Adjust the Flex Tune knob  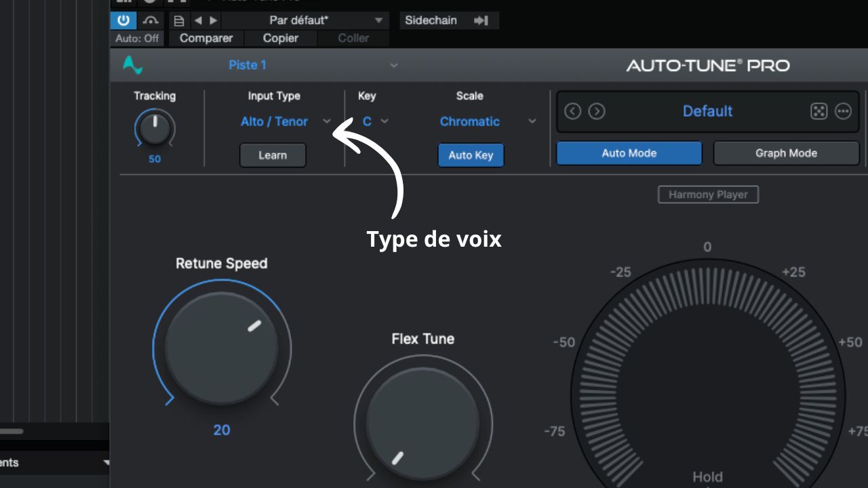pos(422,424)
